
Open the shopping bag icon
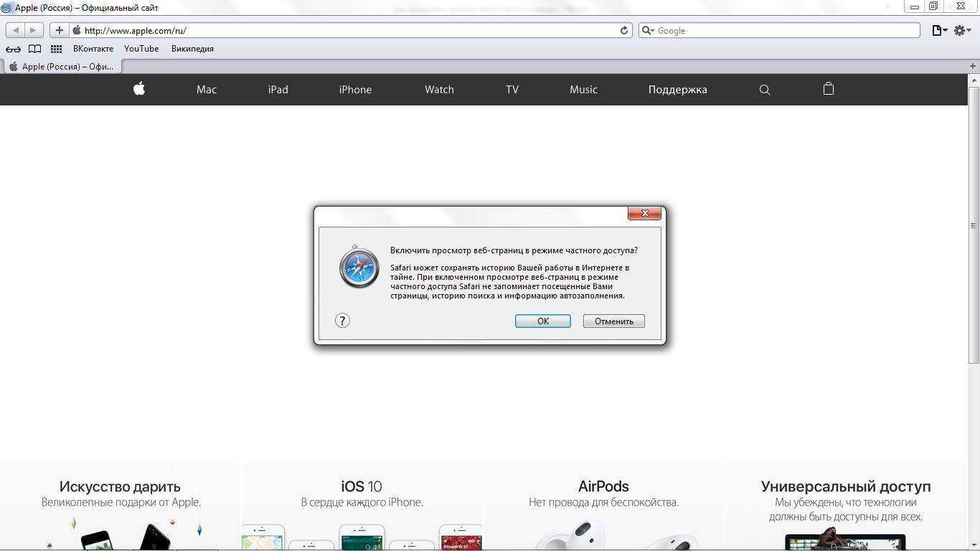click(829, 89)
